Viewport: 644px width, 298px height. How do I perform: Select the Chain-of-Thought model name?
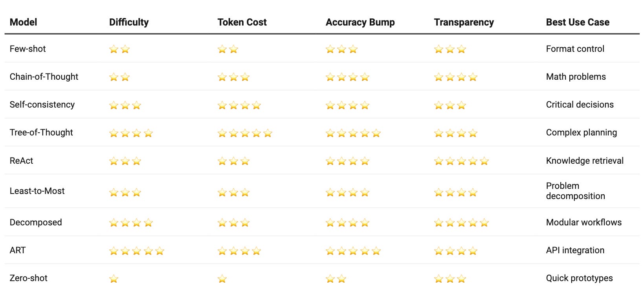click(x=44, y=77)
